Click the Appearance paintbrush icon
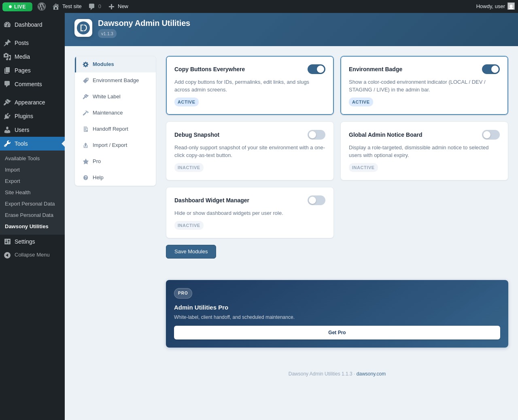This screenshot has width=518, height=420. (7, 102)
